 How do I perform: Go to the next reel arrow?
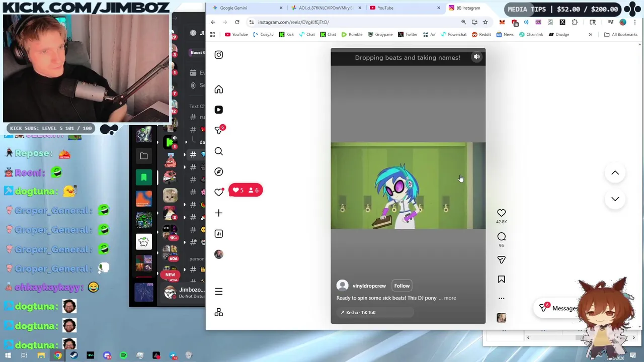tap(615, 199)
